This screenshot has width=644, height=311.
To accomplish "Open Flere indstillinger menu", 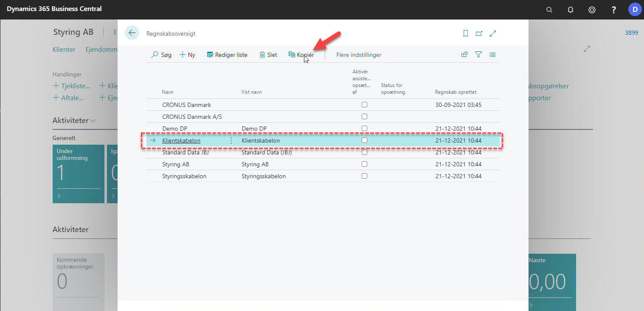I will tap(359, 55).
